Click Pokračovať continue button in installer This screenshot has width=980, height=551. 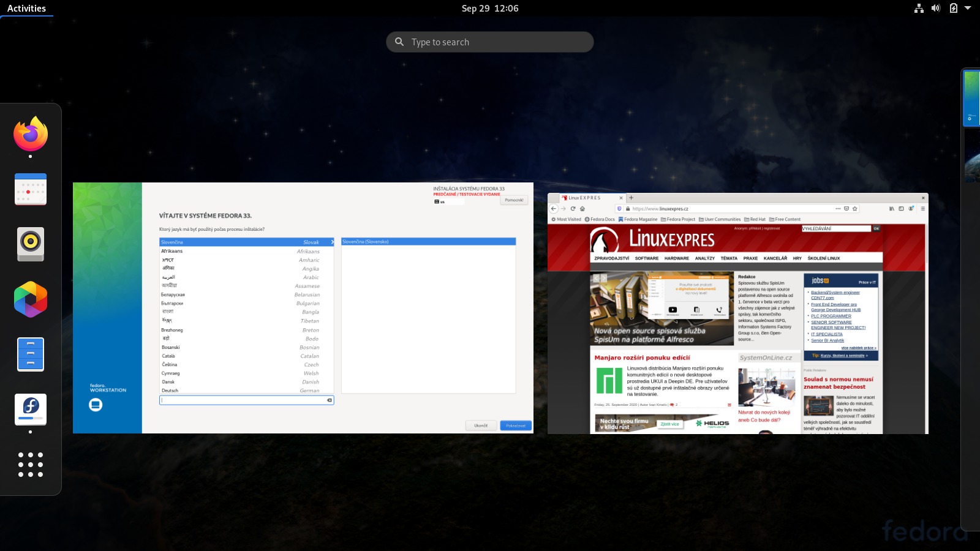[516, 425]
